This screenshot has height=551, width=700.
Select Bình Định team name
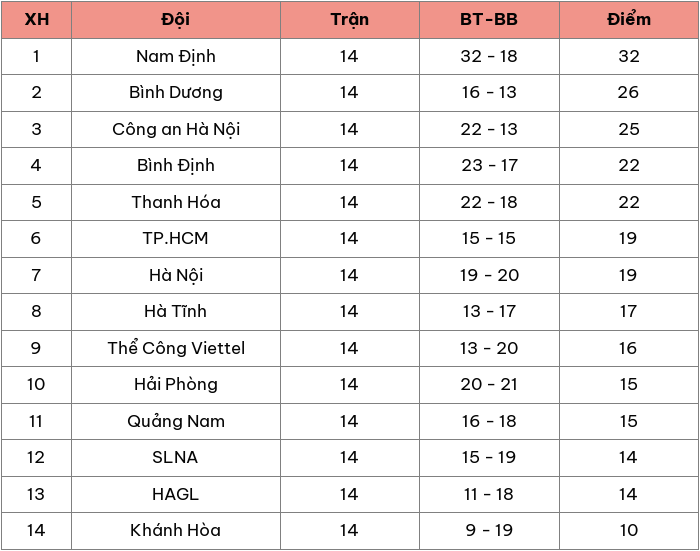click(x=176, y=166)
